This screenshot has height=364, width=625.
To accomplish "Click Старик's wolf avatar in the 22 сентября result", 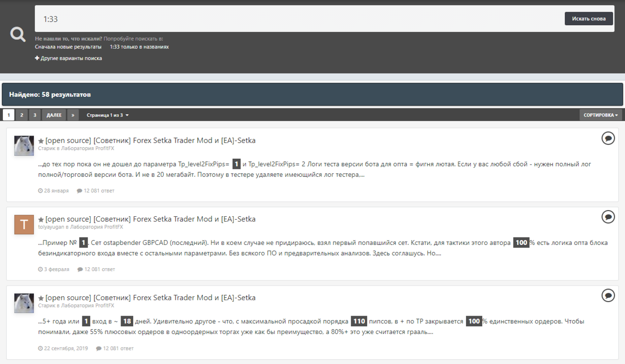I will (24, 303).
